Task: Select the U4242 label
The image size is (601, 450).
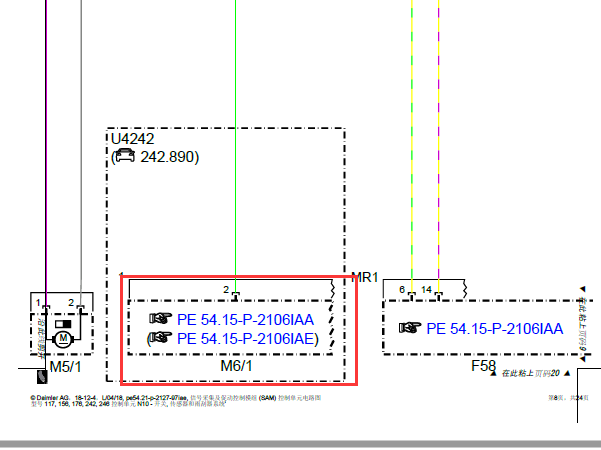Action: (x=132, y=139)
